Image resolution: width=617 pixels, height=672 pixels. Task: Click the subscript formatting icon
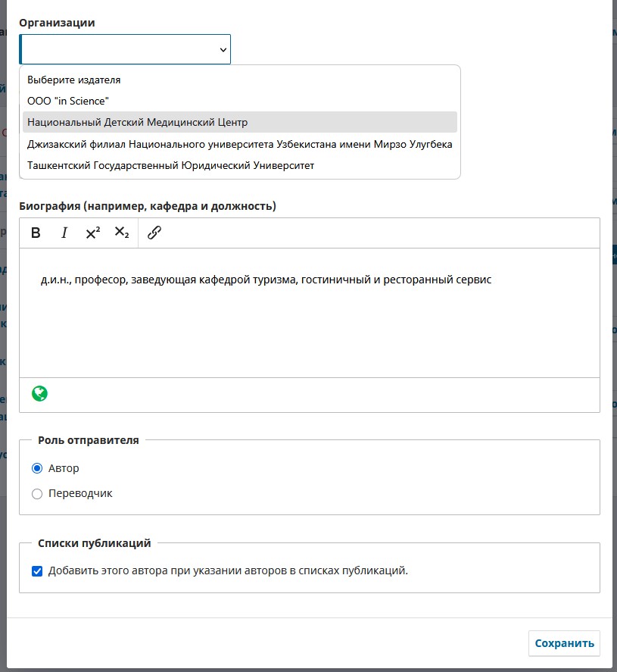click(122, 233)
